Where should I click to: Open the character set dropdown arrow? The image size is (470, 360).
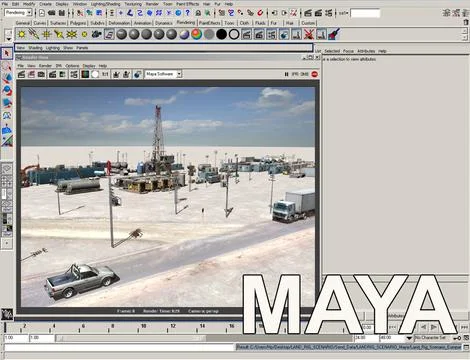pyautogui.click(x=409, y=338)
